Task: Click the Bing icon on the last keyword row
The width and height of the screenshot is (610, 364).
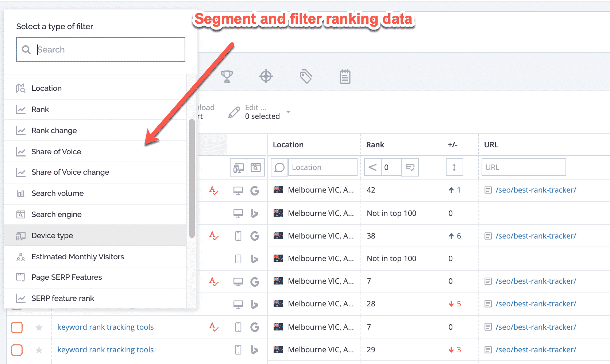Action: click(255, 349)
